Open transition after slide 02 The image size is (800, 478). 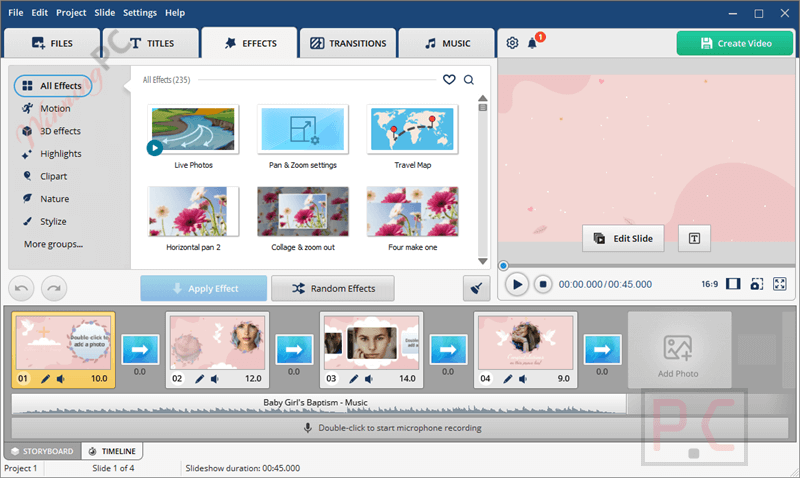point(294,349)
